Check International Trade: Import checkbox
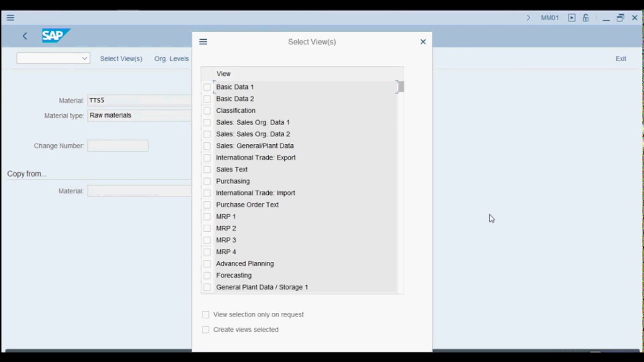Screen dimensions: 644x362 coord(207,193)
